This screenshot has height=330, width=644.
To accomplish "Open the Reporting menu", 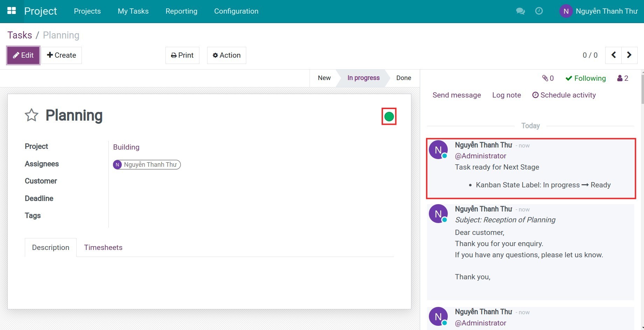I will [x=181, y=11].
